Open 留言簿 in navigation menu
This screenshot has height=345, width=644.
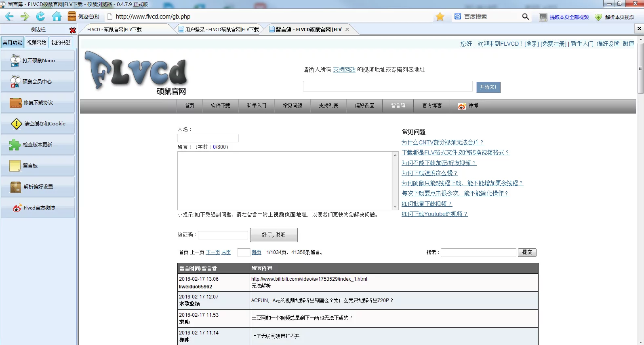pyautogui.click(x=398, y=106)
